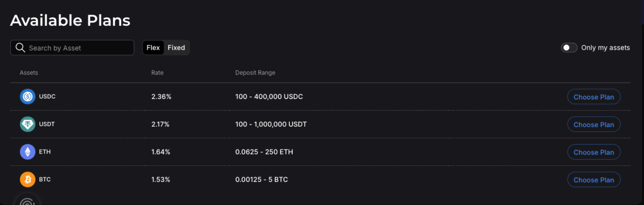The height and width of the screenshot is (205, 644).
Task: Click the ETH deposit range text
Action: click(x=264, y=152)
